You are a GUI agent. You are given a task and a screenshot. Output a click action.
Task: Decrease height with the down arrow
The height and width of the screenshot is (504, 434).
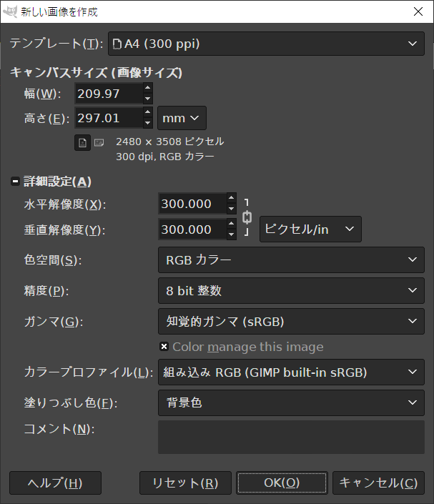tap(147, 123)
